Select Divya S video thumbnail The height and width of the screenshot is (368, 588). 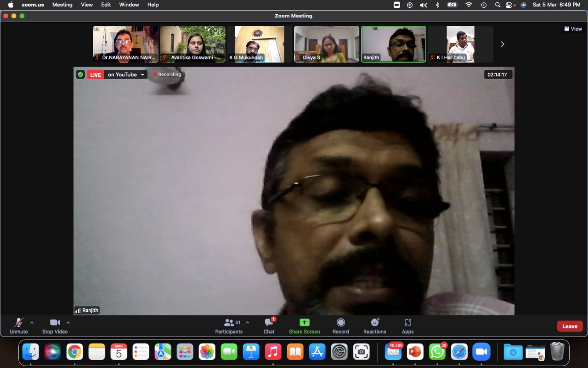point(327,44)
